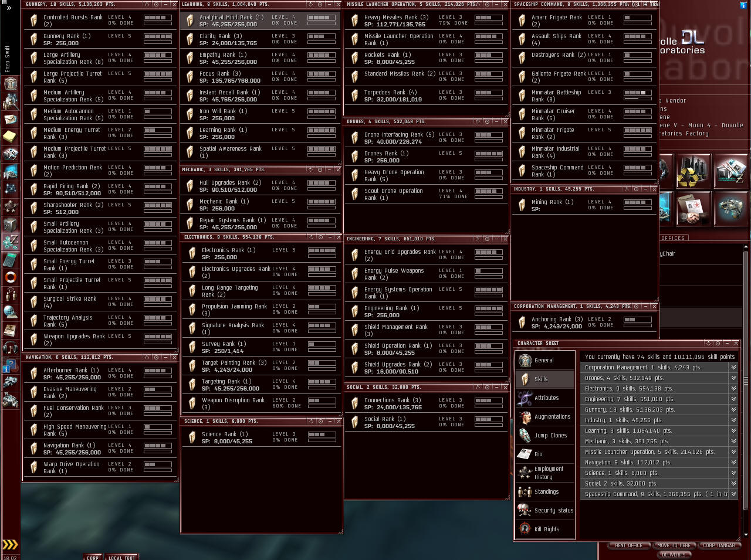This screenshot has height=560, width=751.
Task: Expand the sidebar with the top double-arrow
Action: tap(9, 8)
